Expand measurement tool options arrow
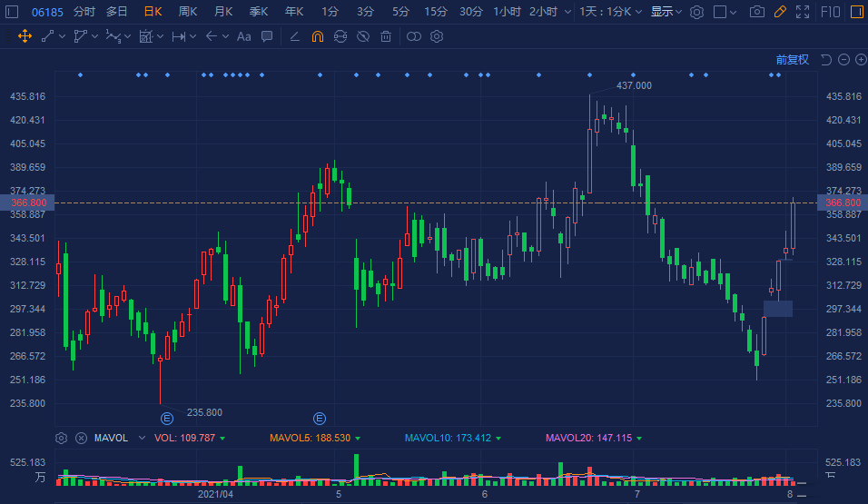Viewport: 868px width, 504px height. [x=160, y=36]
